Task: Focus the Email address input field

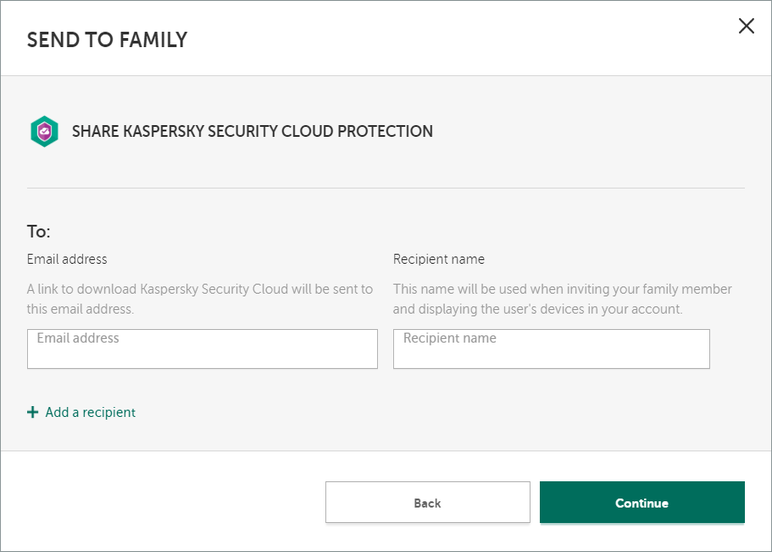Action: tap(202, 349)
